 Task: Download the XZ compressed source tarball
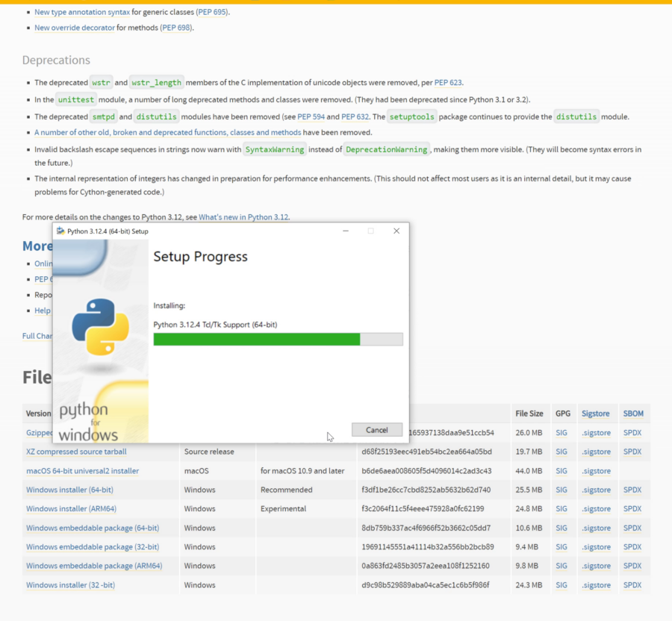76,452
